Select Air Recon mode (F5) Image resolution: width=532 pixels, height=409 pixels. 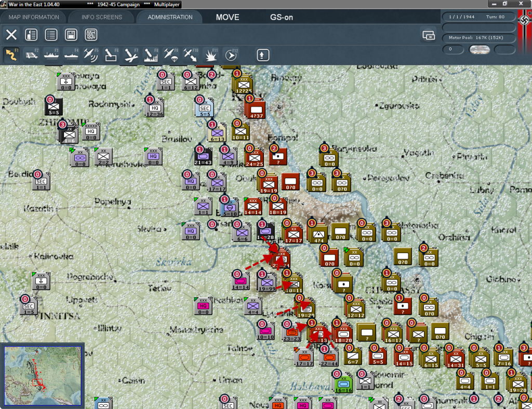coord(91,55)
